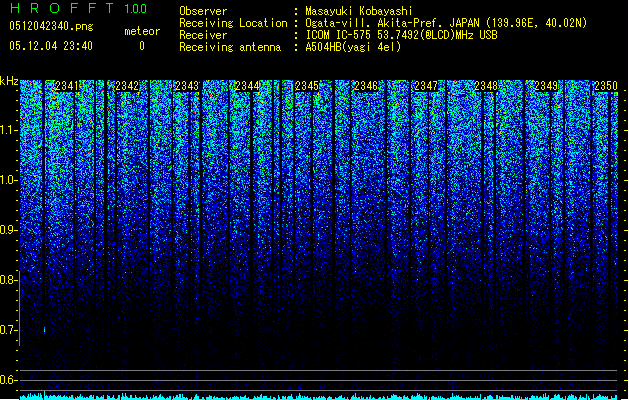Click antenna value A504HB(yagi 4el)
The width and height of the screenshot is (629, 400).
point(353,47)
